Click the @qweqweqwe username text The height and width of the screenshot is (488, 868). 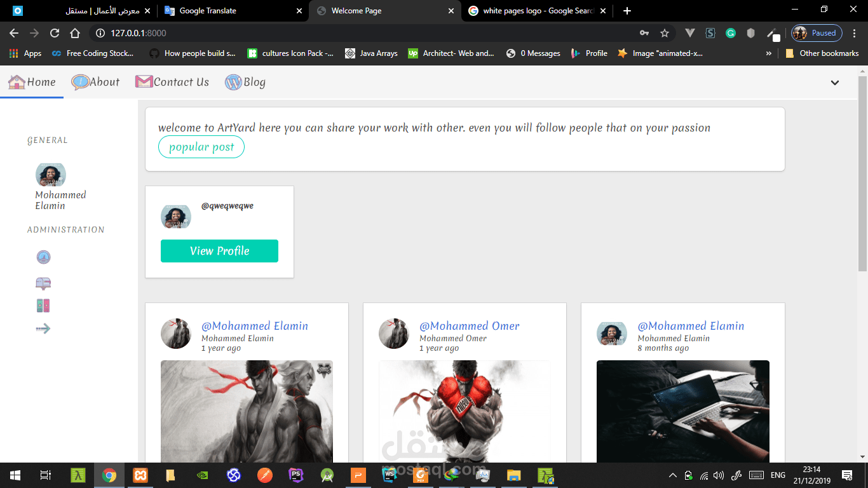tap(227, 206)
